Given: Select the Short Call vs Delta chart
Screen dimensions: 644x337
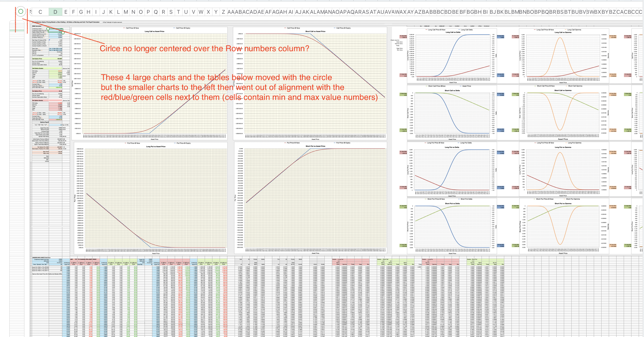Looking at the screenshot, I should pos(453,112).
